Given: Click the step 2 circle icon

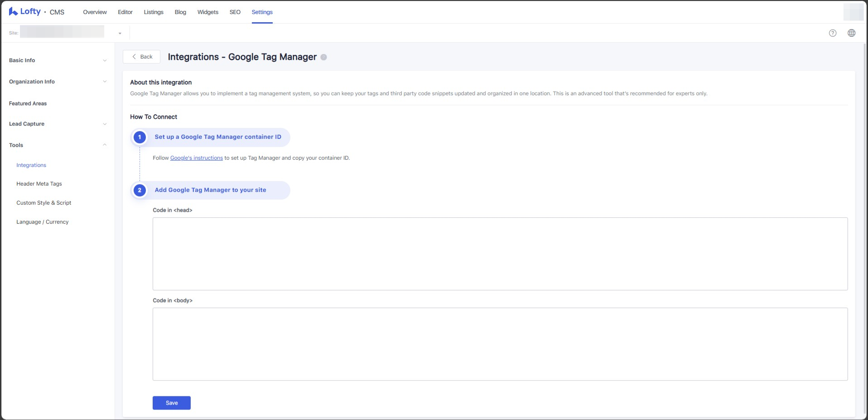Looking at the screenshot, I should (140, 190).
